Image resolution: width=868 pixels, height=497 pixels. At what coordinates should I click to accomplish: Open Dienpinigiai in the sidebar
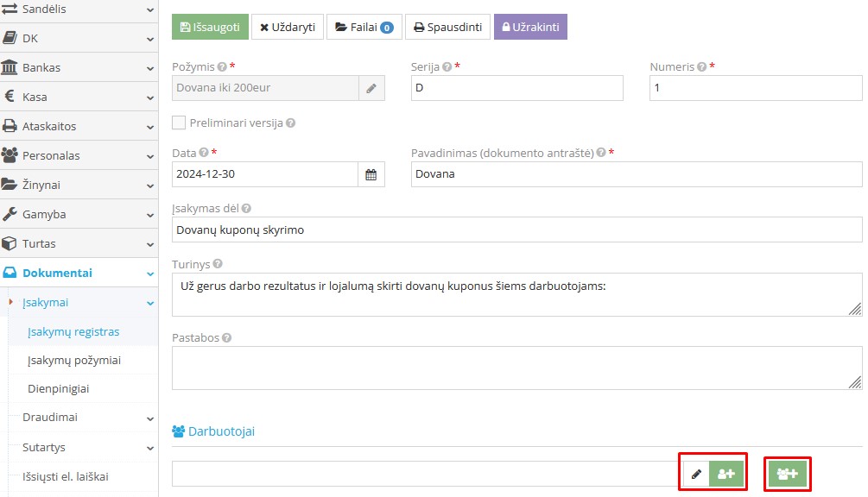pyautogui.click(x=59, y=389)
